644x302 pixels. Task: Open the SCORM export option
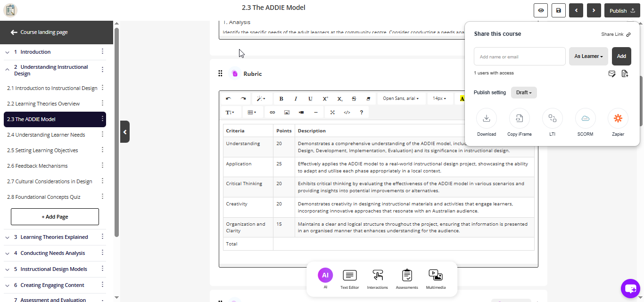pyautogui.click(x=585, y=118)
